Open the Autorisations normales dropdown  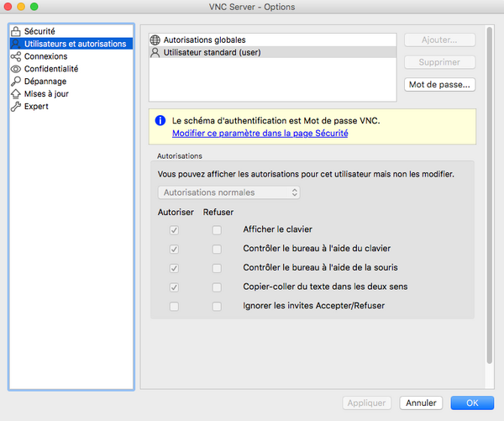(x=228, y=192)
